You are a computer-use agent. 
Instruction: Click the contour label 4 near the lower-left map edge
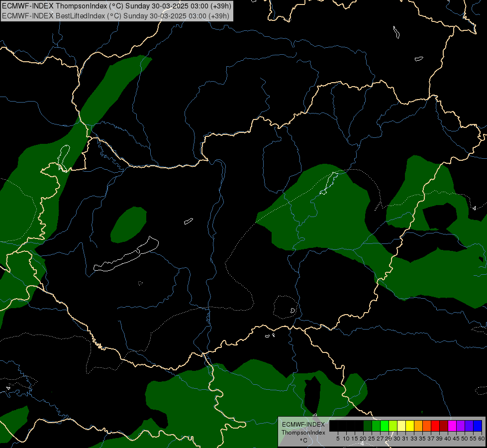point(8,388)
